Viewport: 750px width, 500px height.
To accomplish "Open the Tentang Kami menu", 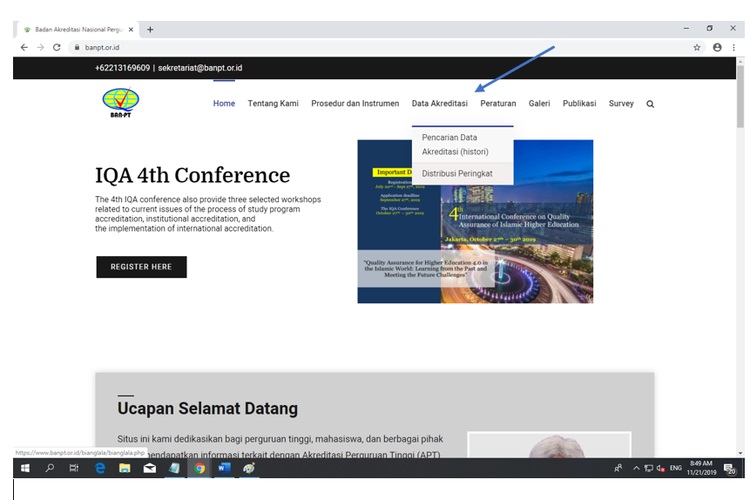I will tap(273, 103).
